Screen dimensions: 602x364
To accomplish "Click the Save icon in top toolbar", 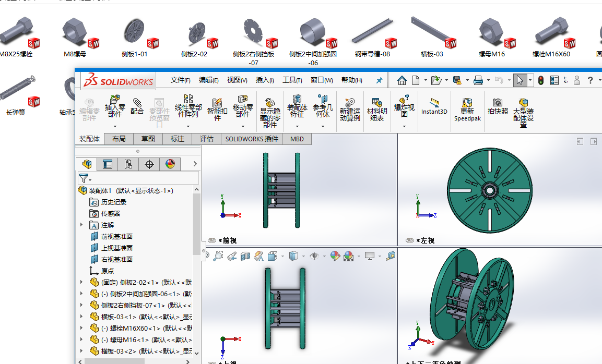I will pyautogui.click(x=457, y=80).
